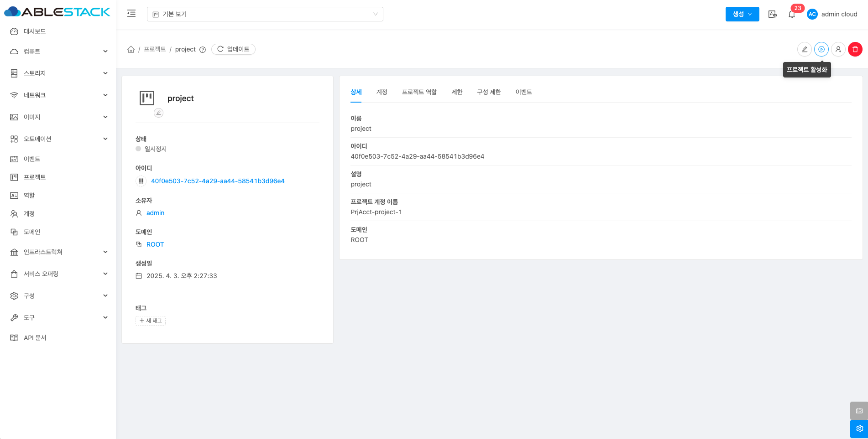Activate project with the play icon
This screenshot has height=439, width=868.
(821, 49)
